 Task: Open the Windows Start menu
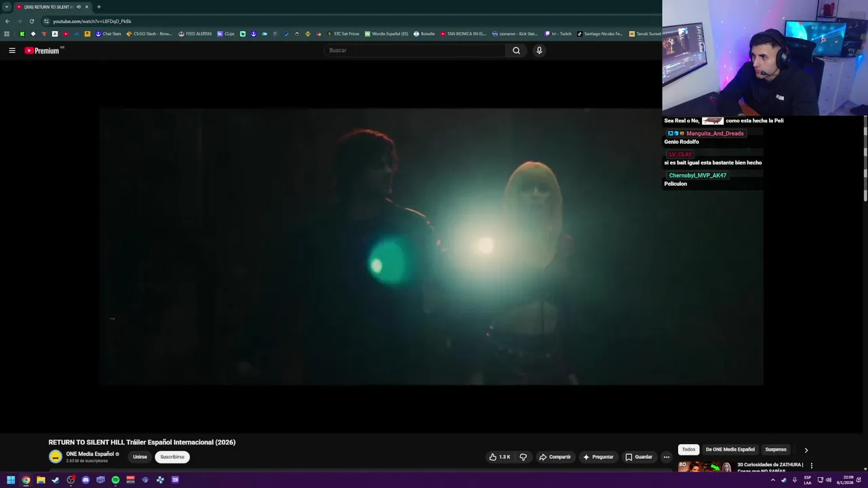point(11,480)
